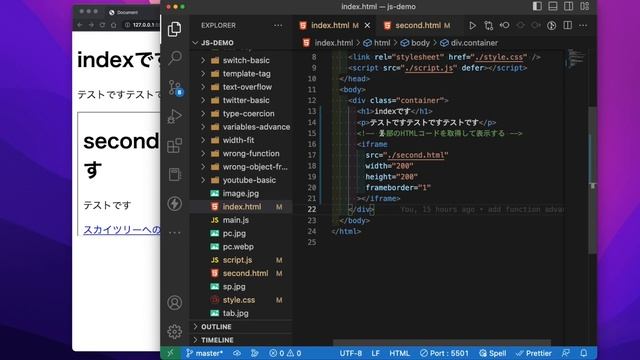Open main.js in the explorer
This screenshot has height=360, width=640.
pos(241,220)
